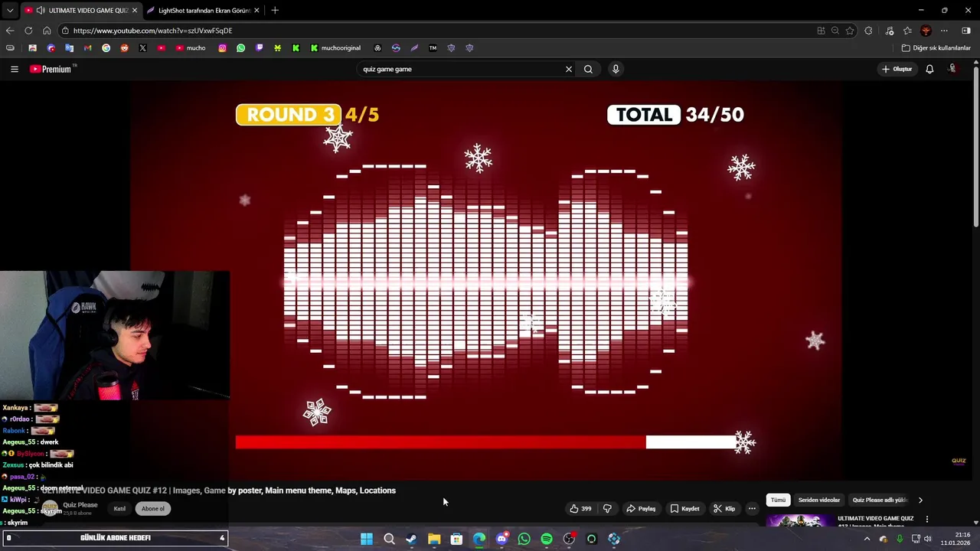Open Steam from the taskbar
This screenshot has width=980, height=551.
[411, 539]
